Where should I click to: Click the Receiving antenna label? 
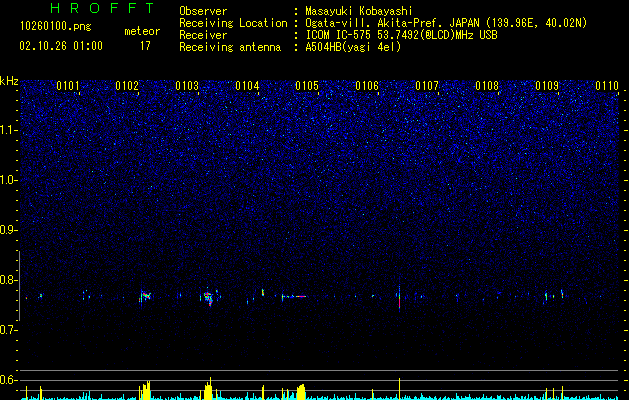pyautogui.click(x=230, y=47)
